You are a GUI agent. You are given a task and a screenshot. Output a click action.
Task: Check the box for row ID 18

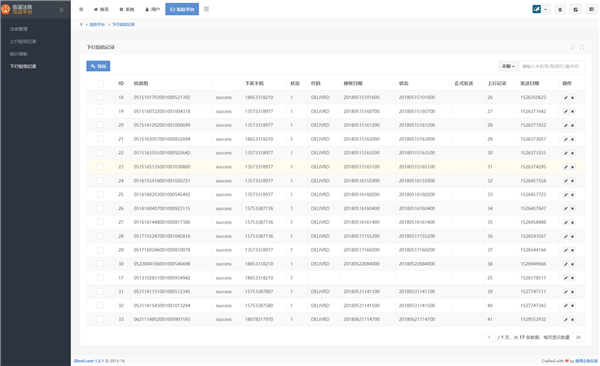(100, 97)
